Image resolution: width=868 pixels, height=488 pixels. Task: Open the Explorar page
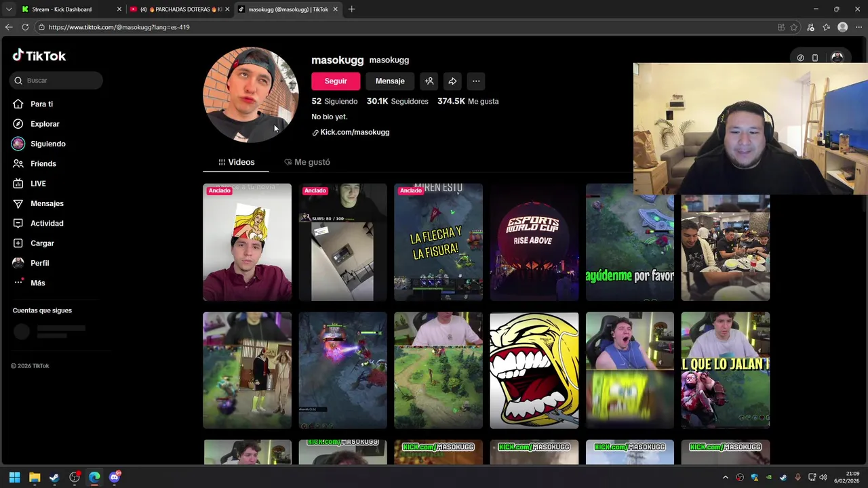coord(36,124)
